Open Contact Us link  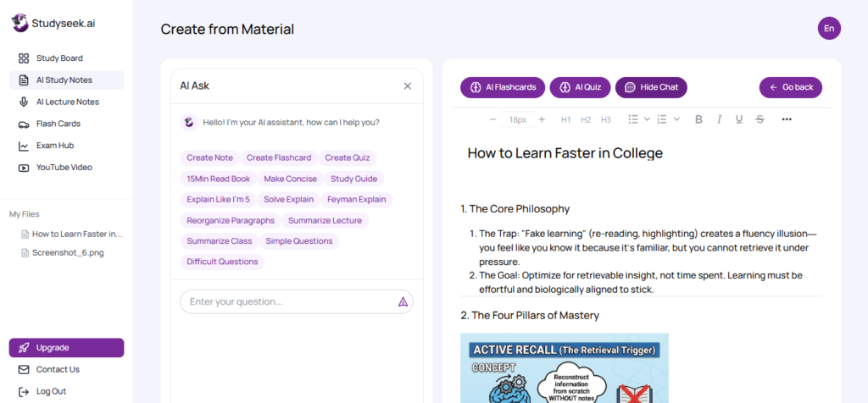[66, 369]
